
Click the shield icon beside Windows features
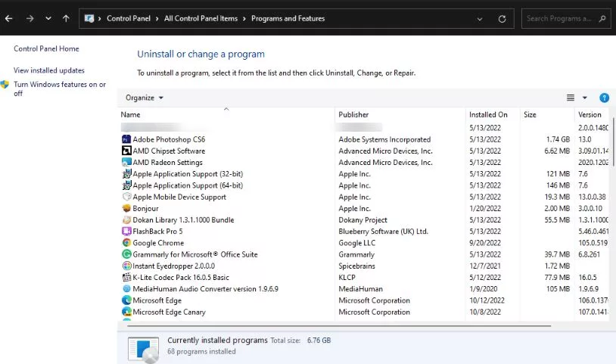5,84
